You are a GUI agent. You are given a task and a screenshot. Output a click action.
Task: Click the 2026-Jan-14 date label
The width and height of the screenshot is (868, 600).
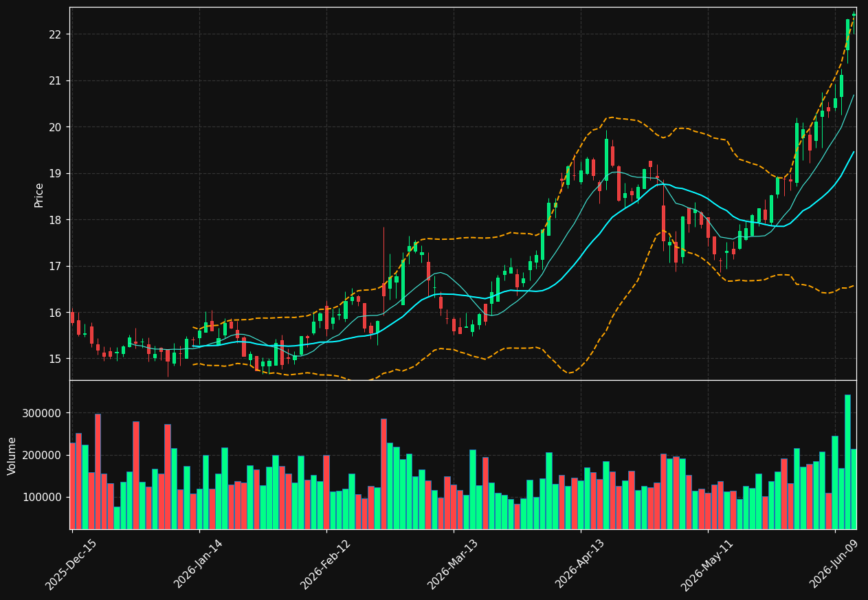(x=199, y=564)
